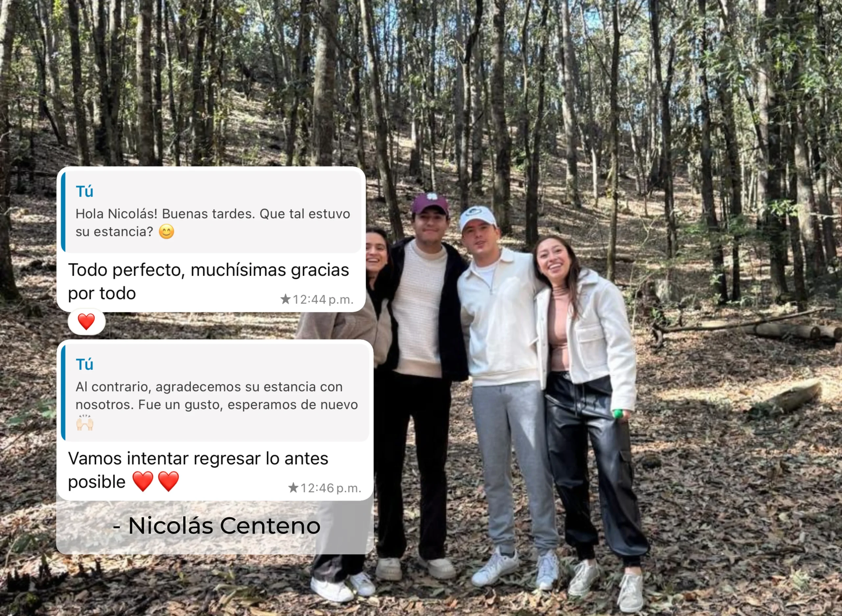Viewport: 842px width, 616px height.
Task: Click the green object in woman's hand
Action: [x=618, y=413]
